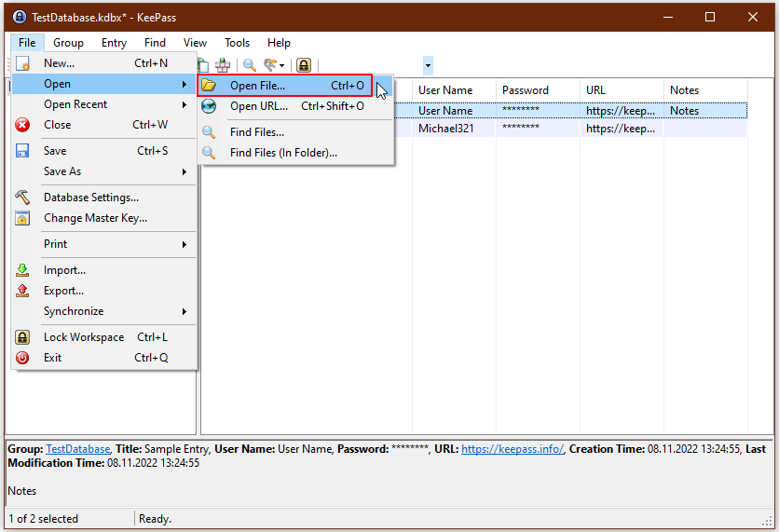Sort by the Password column header
The height and width of the screenshot is (532, 779).
(x=538, y=89)
